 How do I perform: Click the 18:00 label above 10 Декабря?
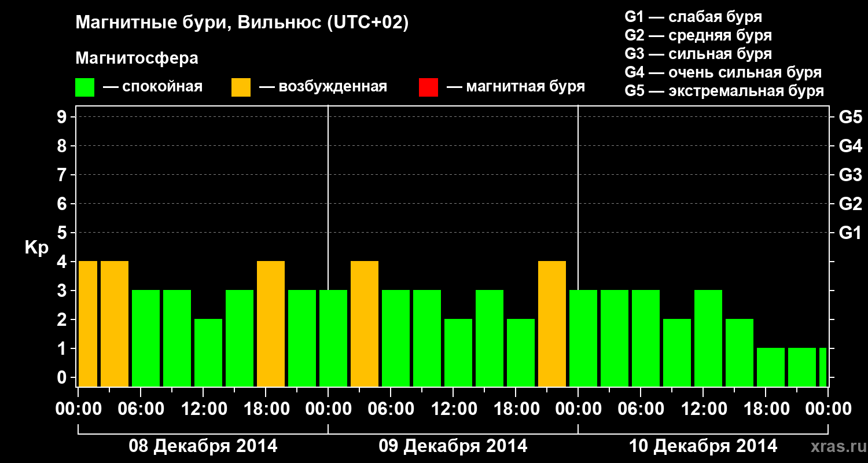766,409
